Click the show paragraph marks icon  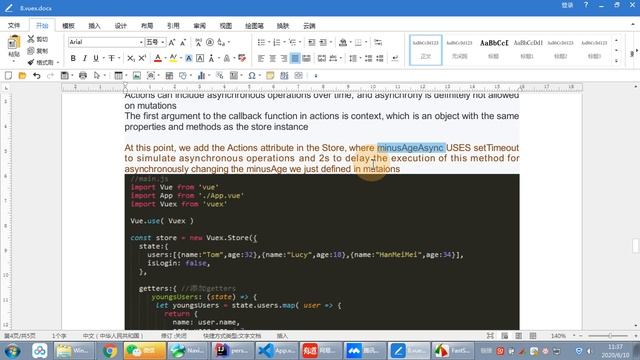click(x=395, y=58)
